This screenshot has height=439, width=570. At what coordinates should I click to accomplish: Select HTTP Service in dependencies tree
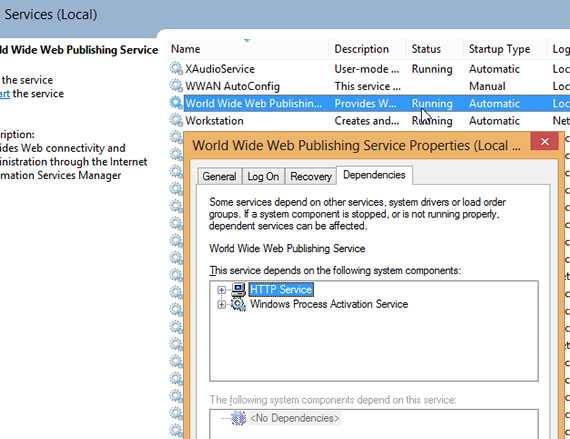coord(281,290)
